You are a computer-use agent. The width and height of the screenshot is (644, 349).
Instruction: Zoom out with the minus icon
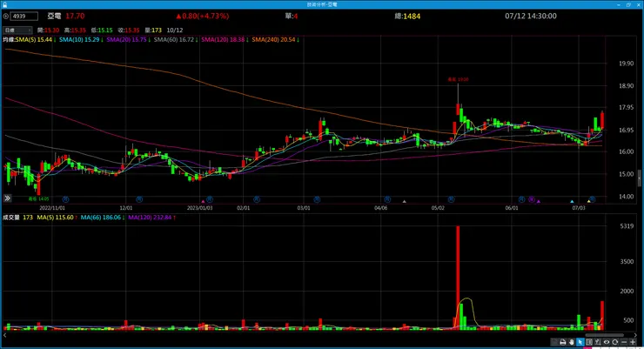click(x=624, y=342)
